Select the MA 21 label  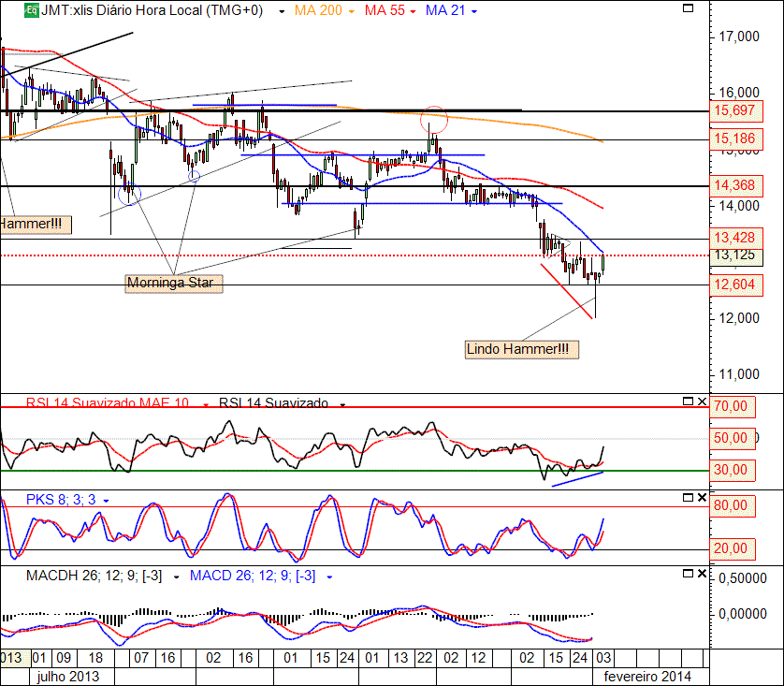[x=445, y=10]
